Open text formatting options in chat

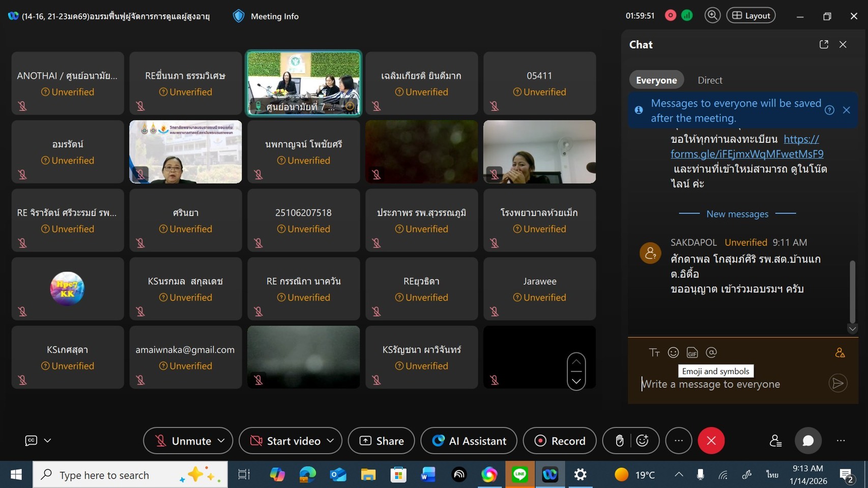click(654, 352)
